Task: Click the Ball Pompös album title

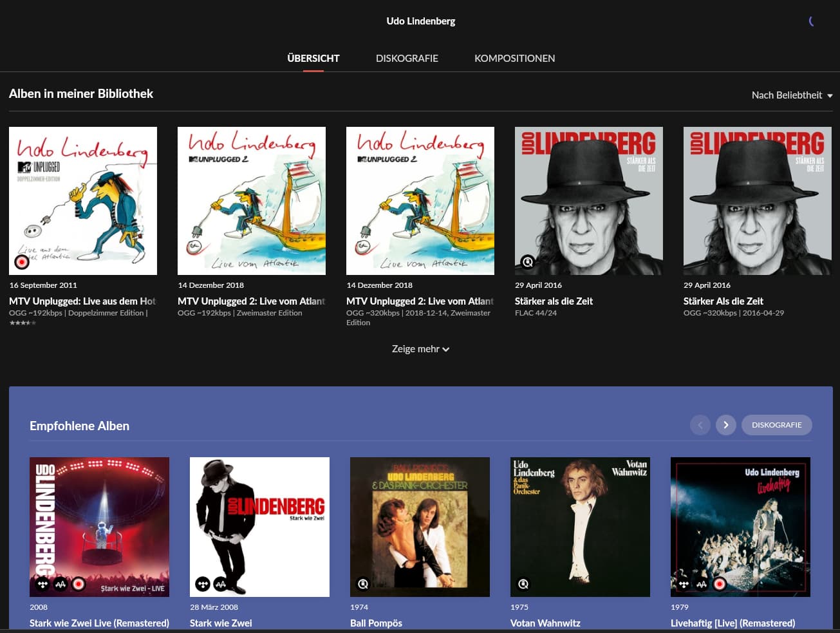Action: 376,623
